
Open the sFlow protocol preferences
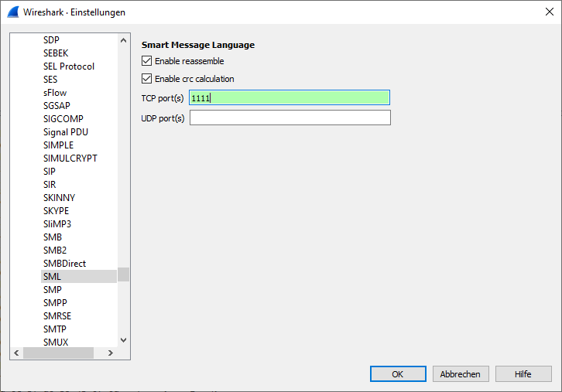click(x=55, y=93)
